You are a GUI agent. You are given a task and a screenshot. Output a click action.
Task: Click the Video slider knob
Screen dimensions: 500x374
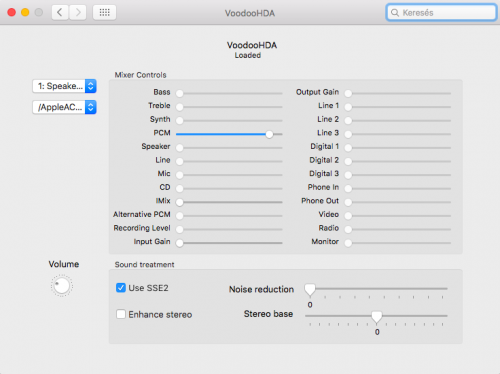[x=348, y=216]
